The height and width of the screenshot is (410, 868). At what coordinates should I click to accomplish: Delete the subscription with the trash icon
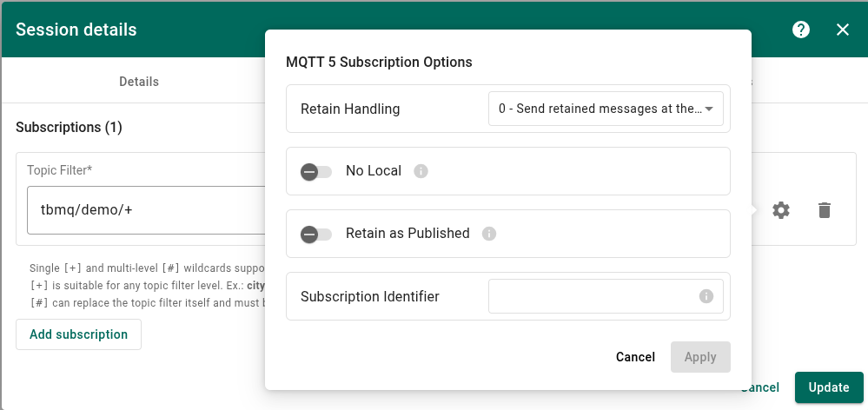click(824, 210)
